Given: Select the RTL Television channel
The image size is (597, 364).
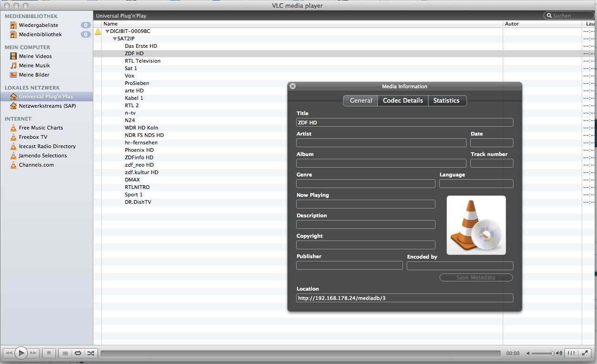Looking at the screenshot, I should [x=143, y=61].
